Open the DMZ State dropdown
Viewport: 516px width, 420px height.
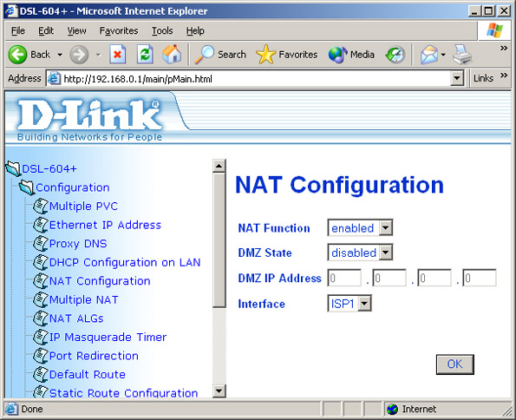tap(360, 253)
